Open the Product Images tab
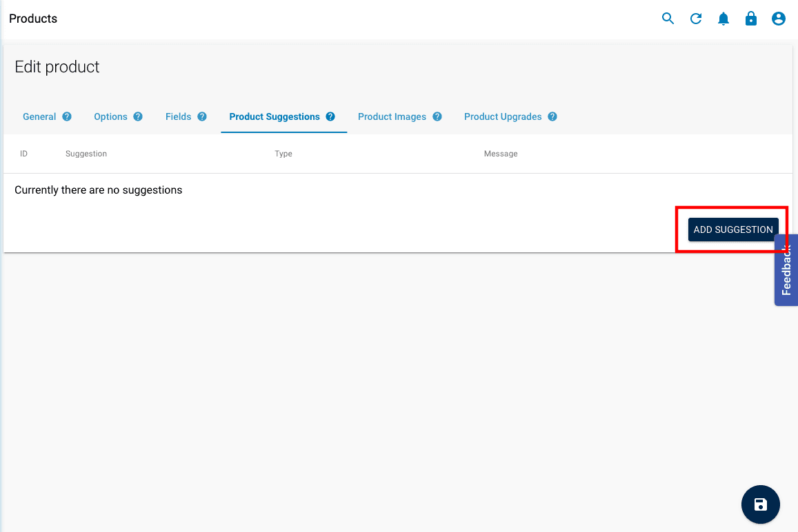The width and height of the screenshot is (798, 532). (392, 116)
